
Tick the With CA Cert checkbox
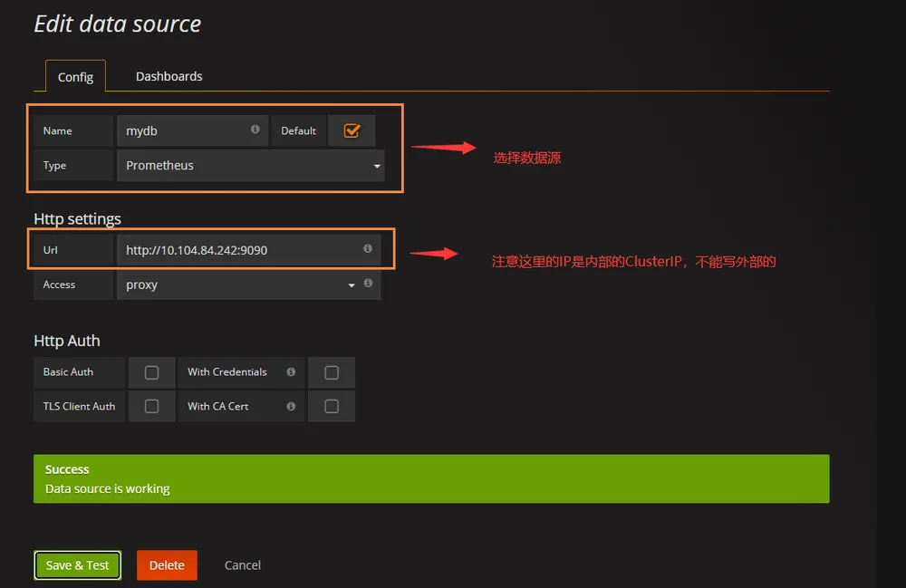pyautogui.click(x=332, y=407)
